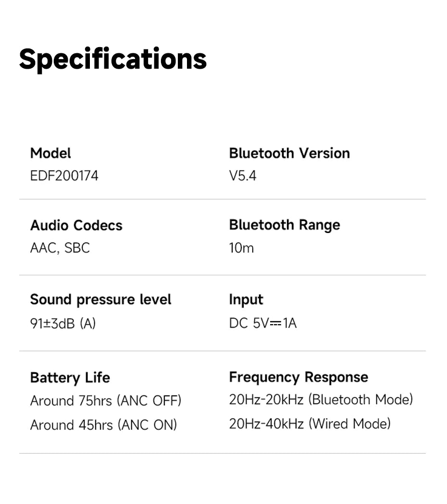Click the SBC codec text

pos(77,248)
